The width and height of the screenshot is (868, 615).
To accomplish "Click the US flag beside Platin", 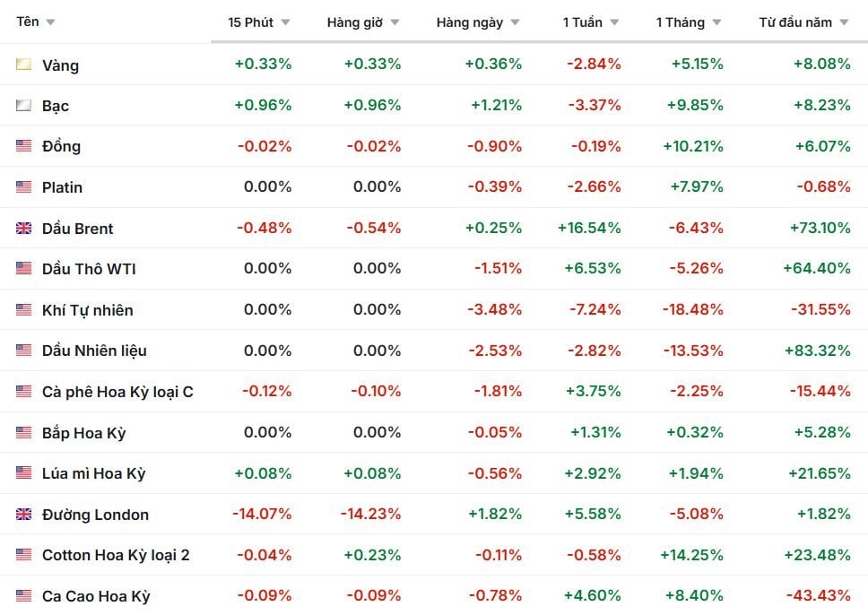I will click(x=24, y=187).
